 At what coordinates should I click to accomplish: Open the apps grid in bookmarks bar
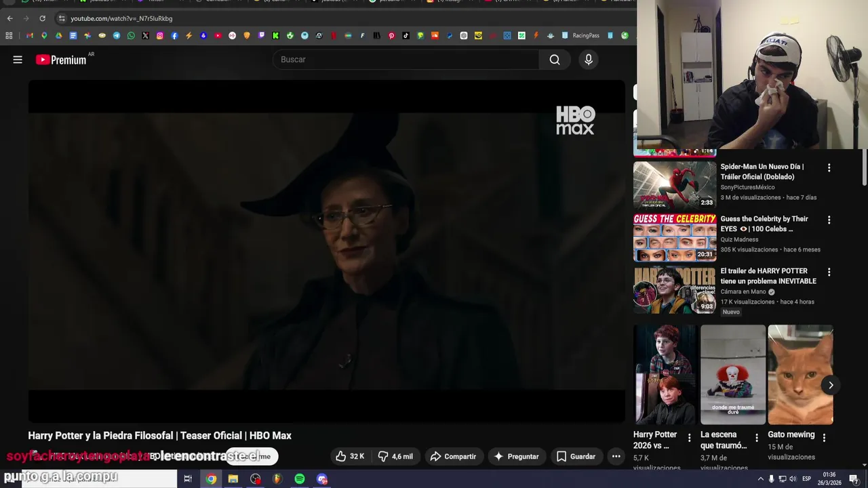(x=9, y=35)
